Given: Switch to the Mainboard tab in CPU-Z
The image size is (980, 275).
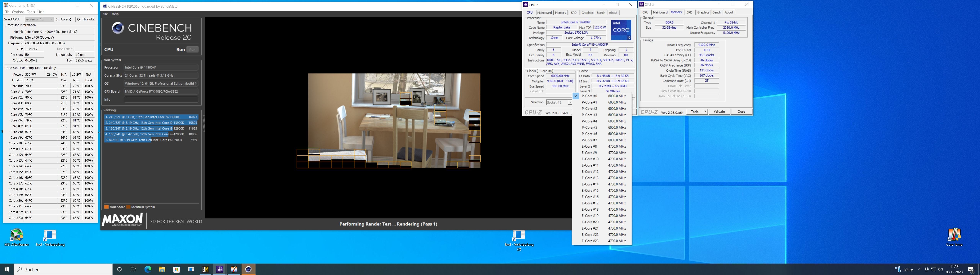Looking at the screenshot, I should pos(544,13).
